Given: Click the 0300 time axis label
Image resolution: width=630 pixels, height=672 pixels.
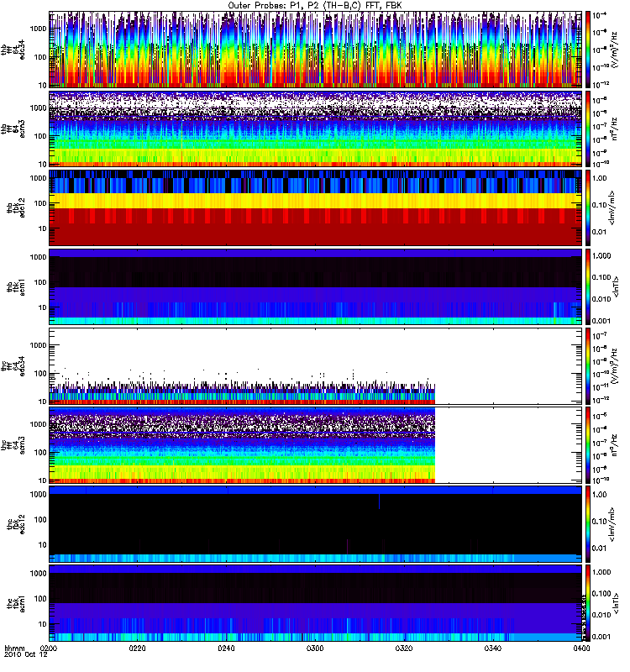Looking at the screenshot, I should [315, 648].
